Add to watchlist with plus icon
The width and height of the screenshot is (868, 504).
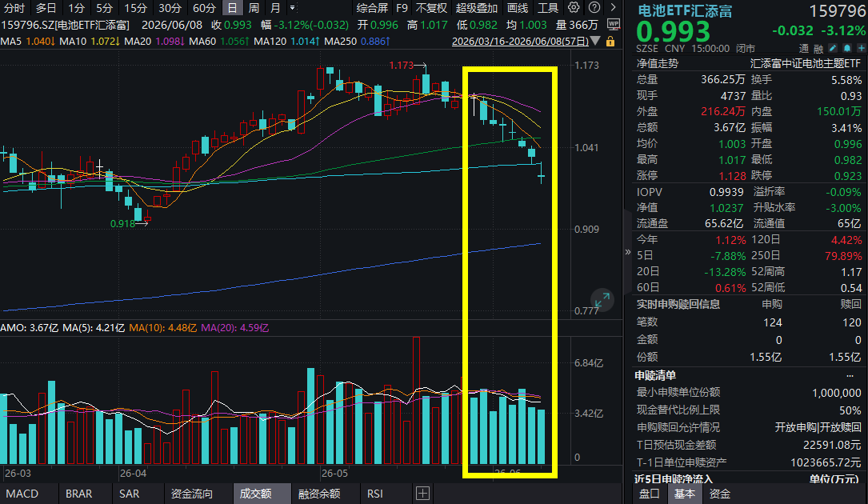(861, 49)
